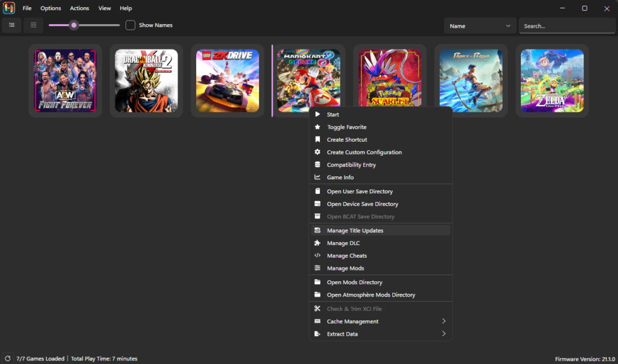
Task: Enable the Show Names checkbox
Action: [x=130, y=25]
